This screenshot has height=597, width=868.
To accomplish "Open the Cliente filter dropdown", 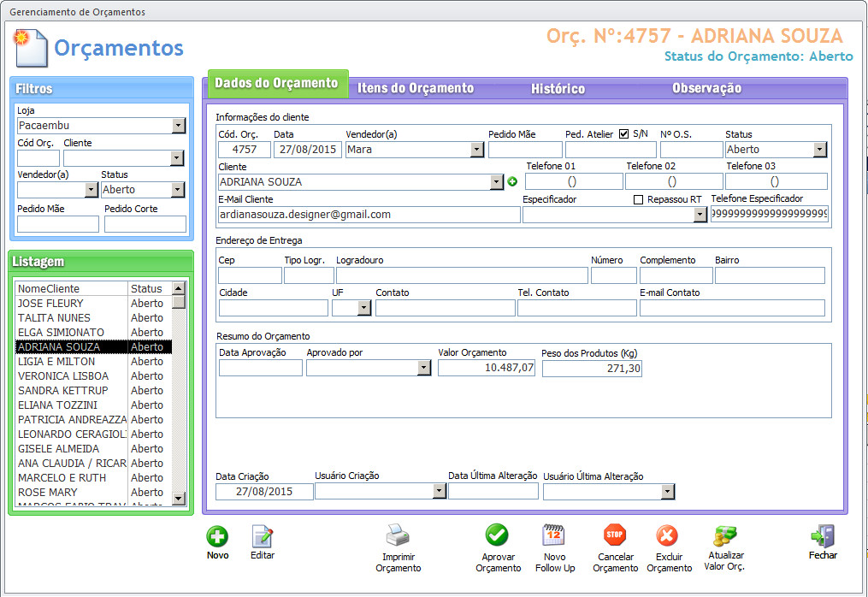I will [x=177, y=158].
